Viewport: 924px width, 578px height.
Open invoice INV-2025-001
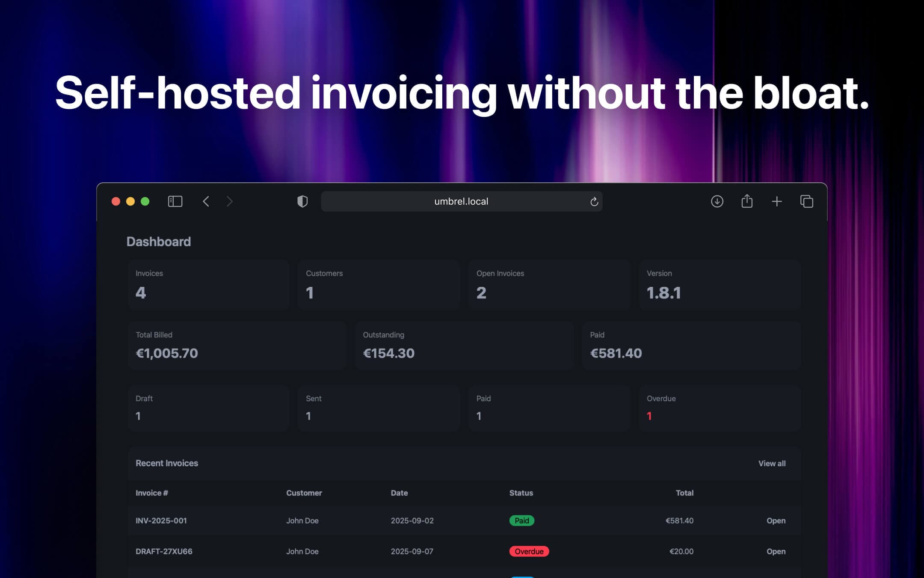click(x=161, y=521)
